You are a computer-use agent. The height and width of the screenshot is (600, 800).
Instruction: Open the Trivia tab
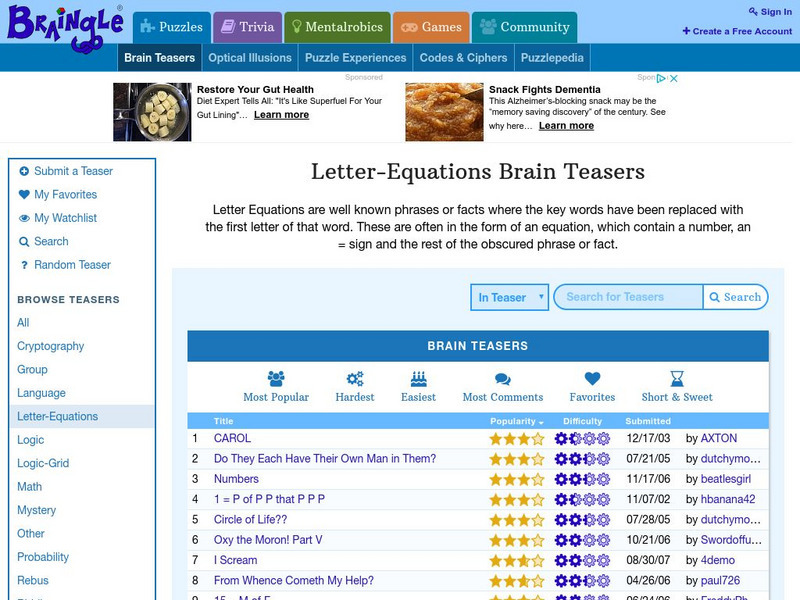point(247,28)
